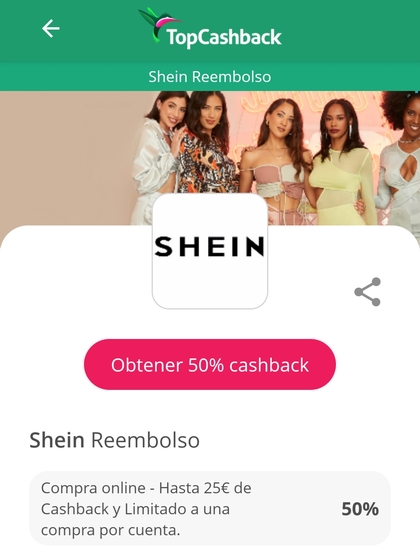420x557 pixels.
Task: Tap the animal print top in banner
Action: point(206,162)
